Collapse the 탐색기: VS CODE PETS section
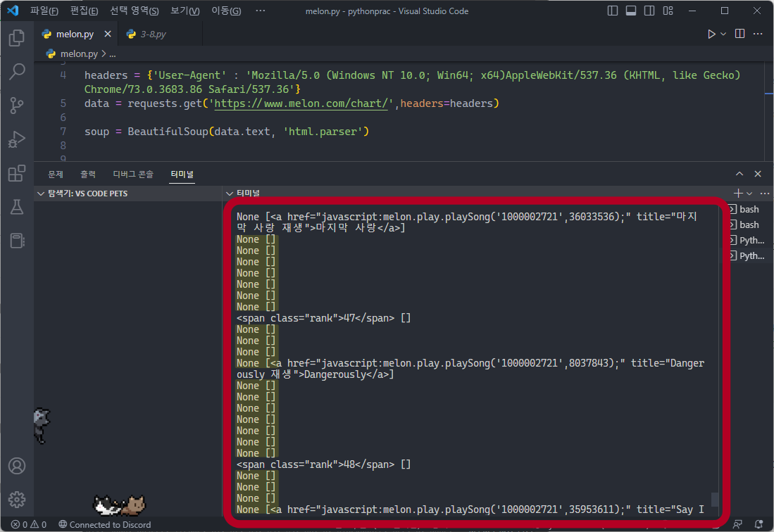774x532 pixels. coord(128,194)
